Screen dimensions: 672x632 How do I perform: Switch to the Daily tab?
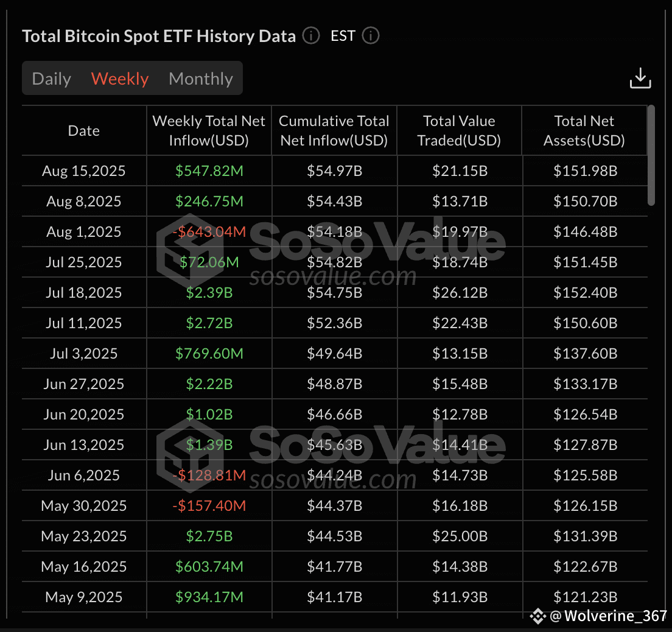pyautogui.click(x=51, y=79)
